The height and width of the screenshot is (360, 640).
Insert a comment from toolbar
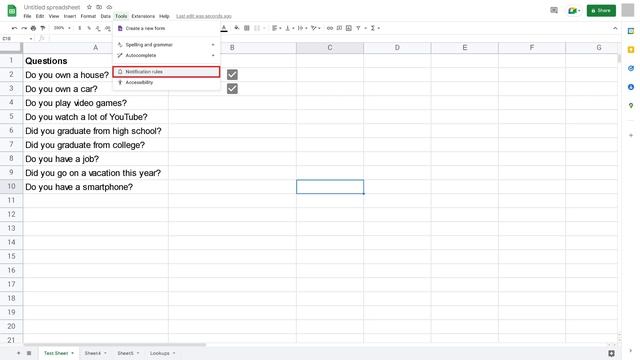pyautogui.click(x=339, y=28)
